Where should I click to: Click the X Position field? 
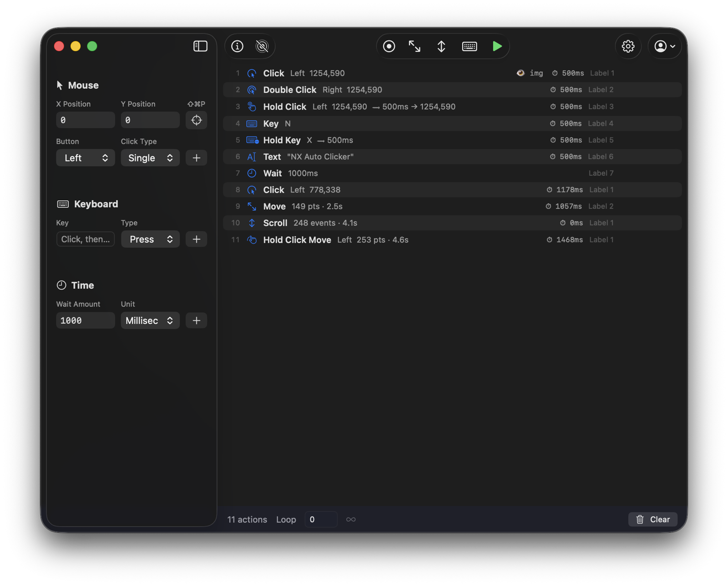tap(85, 120)
